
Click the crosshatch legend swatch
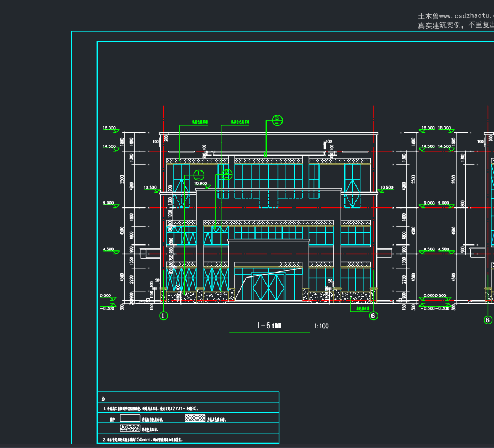tap(195, 418)
